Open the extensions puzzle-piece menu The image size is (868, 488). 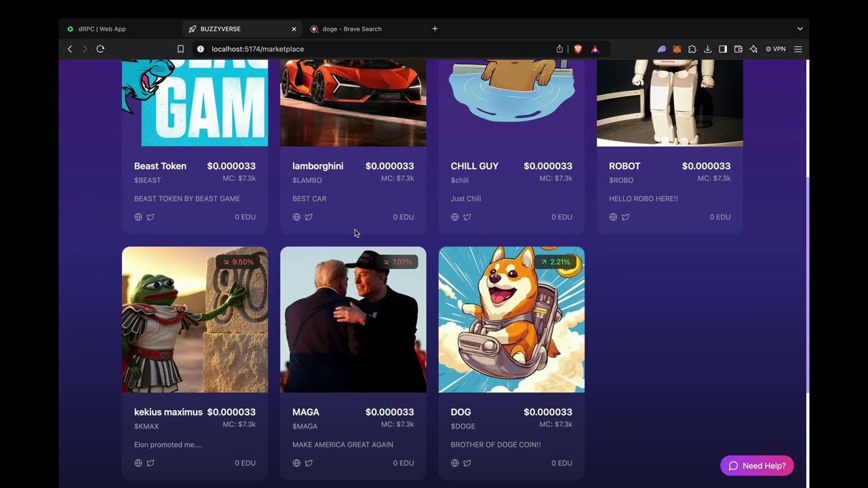[x=692, y=49]
